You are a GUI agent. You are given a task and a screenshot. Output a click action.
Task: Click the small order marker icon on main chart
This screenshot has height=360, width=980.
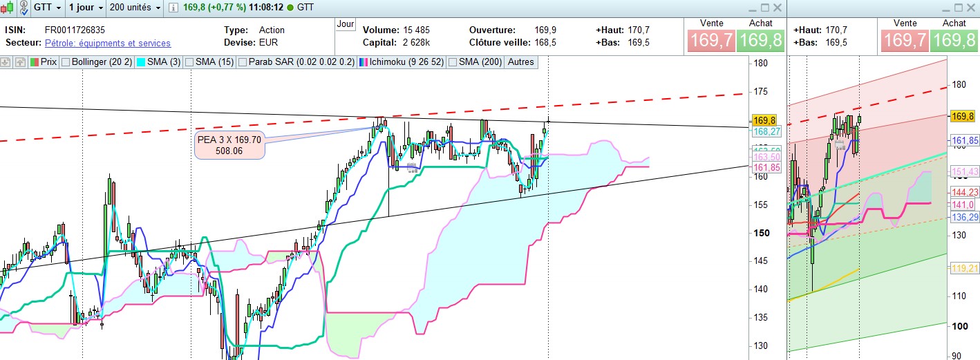point(411,167)
